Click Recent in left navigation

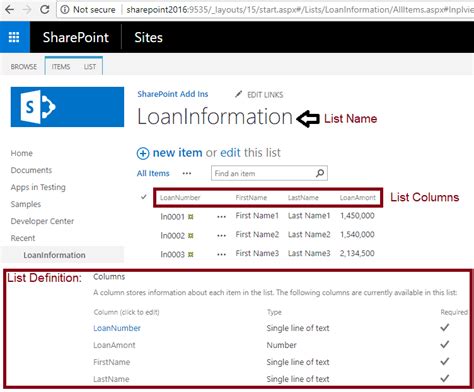click(x=23, y=238)
